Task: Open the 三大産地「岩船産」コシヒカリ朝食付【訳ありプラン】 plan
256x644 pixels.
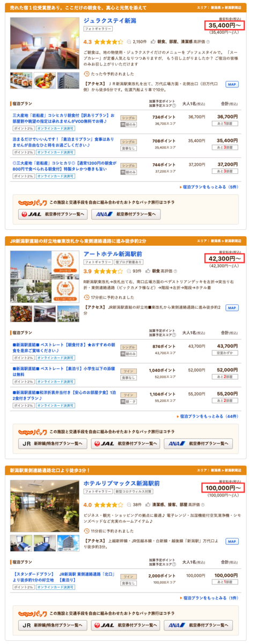Action: pyautogui.click(x=63, y=119)
